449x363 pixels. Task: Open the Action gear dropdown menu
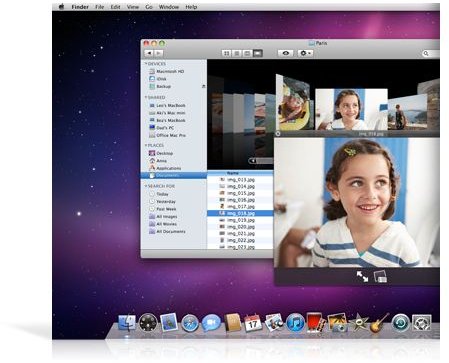pyautogui.click(x=305, y=53)
